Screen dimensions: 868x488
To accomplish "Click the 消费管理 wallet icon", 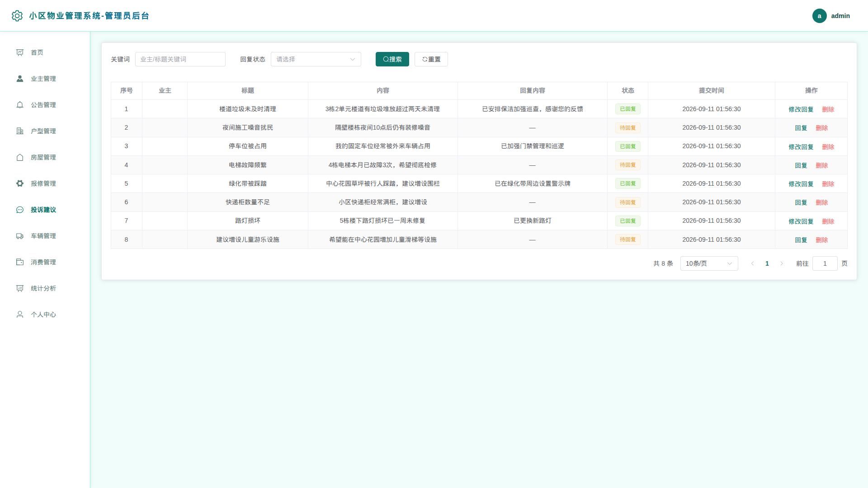I will point(20,262).
